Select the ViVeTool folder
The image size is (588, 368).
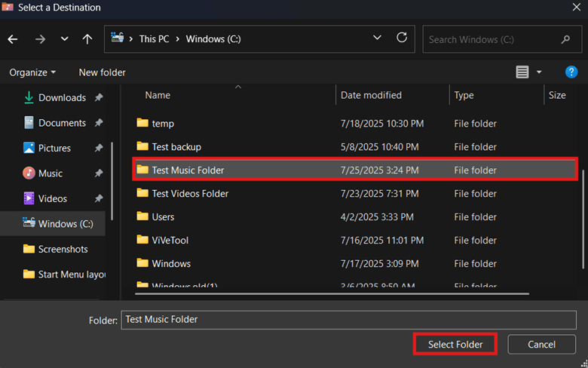click(355, 240)
